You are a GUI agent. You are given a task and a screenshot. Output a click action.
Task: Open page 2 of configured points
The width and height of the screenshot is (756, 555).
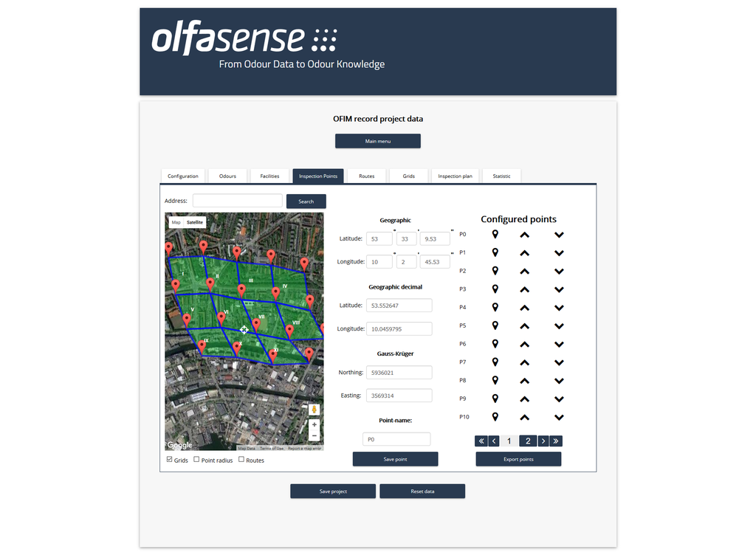point(528,441)
